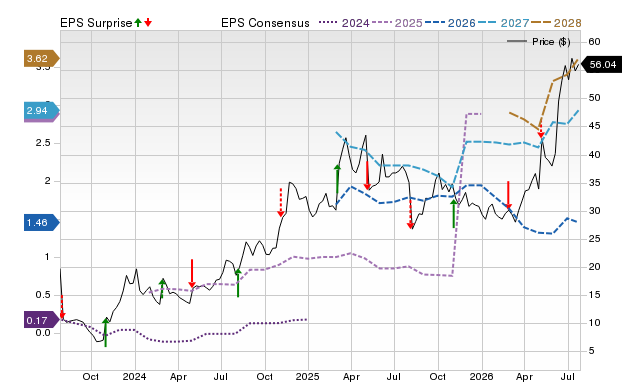Click the brown 3.62 value tag

(x=41, y=59)
